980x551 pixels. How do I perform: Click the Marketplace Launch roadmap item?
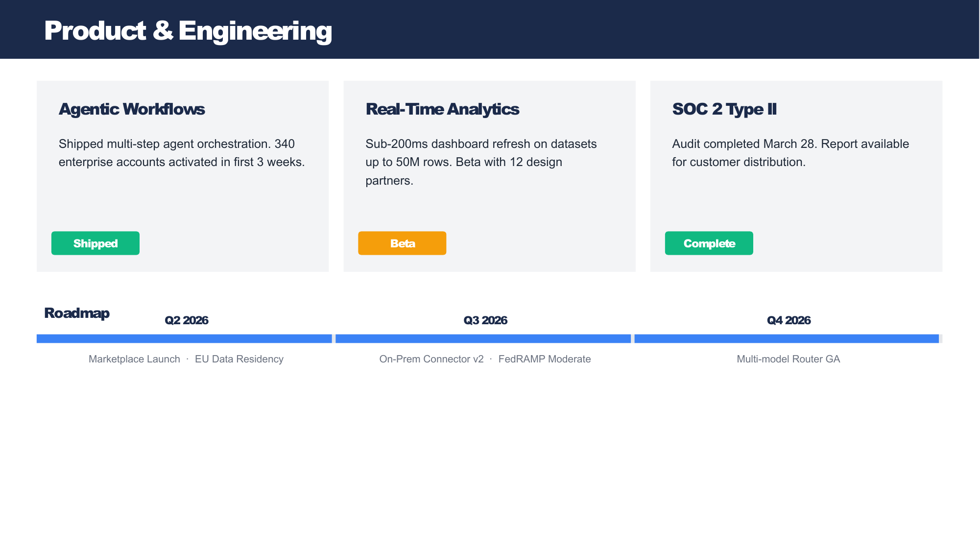point(134,359)
